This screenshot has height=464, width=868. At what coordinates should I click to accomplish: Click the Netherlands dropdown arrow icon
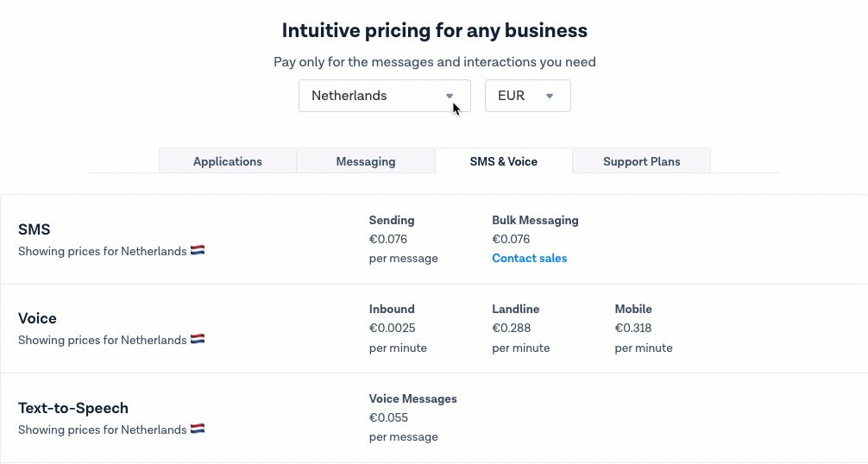pos(450,96)
